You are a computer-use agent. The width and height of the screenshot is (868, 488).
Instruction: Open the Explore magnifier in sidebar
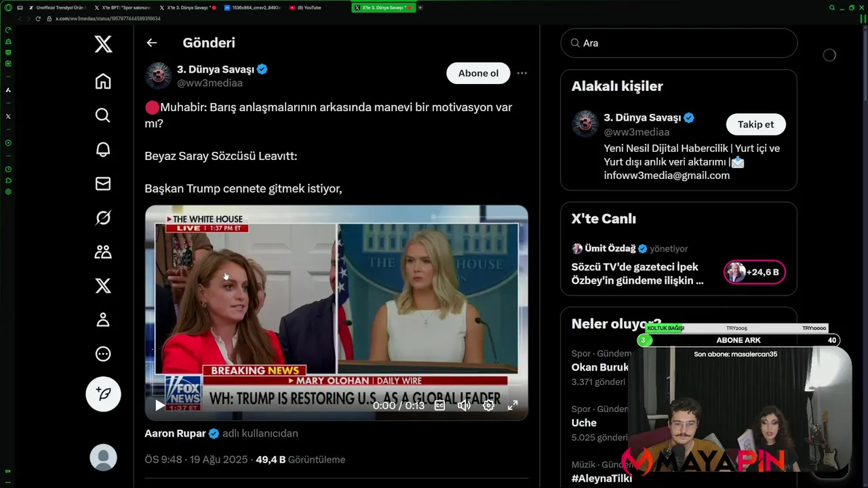coord(103,115)
